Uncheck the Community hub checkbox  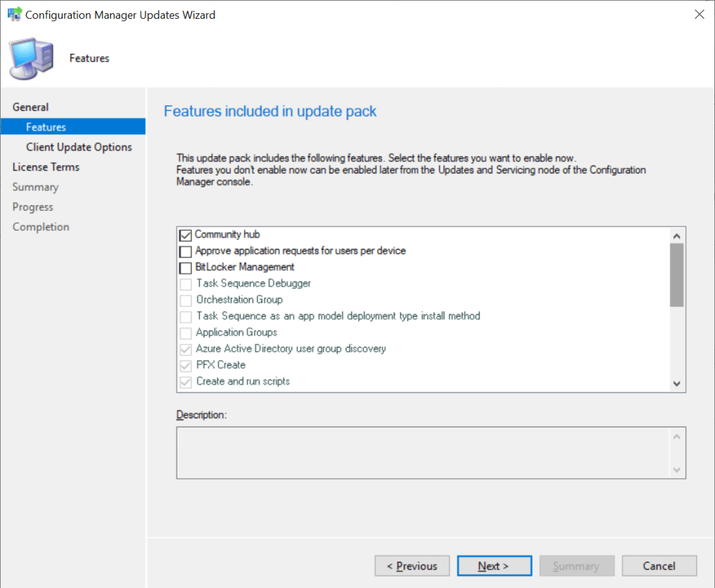185,235
